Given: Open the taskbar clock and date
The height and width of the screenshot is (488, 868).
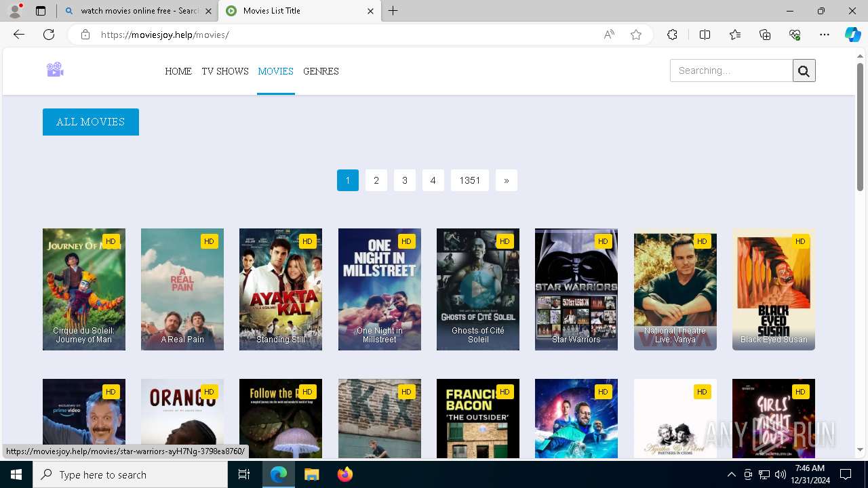Looking at the screenshot, I should [x=810, y=474].
